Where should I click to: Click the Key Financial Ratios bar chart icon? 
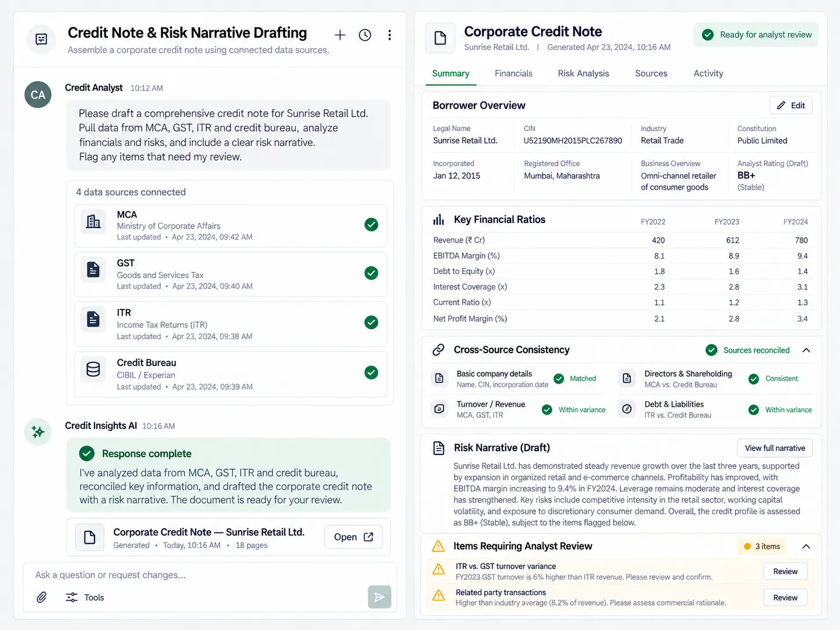(439, 220)
